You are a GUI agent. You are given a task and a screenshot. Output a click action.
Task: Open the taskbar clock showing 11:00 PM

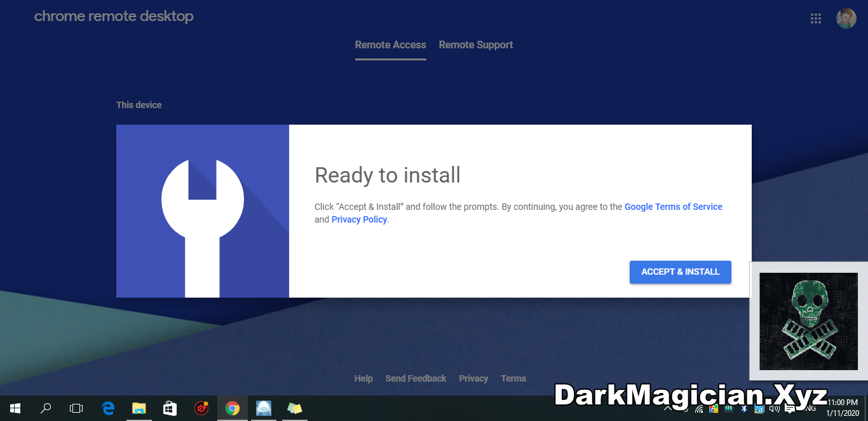[x=843, y=408]
